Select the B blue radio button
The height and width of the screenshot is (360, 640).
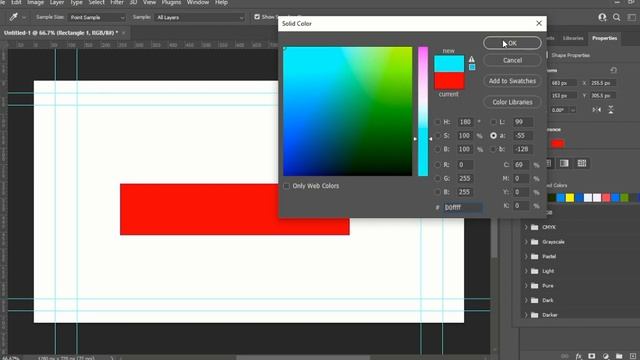[x=438, y=192]
